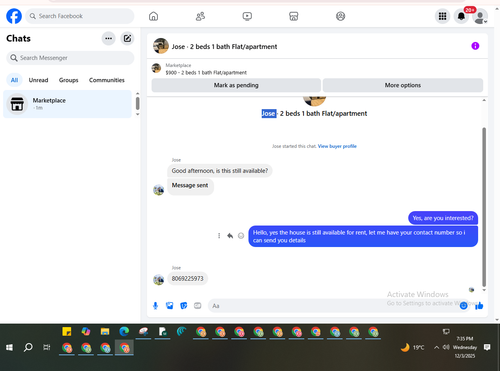This screenshot has height=371, width=500.
Task: Open the Video/Watch icon in top bar
Action: 247,16
